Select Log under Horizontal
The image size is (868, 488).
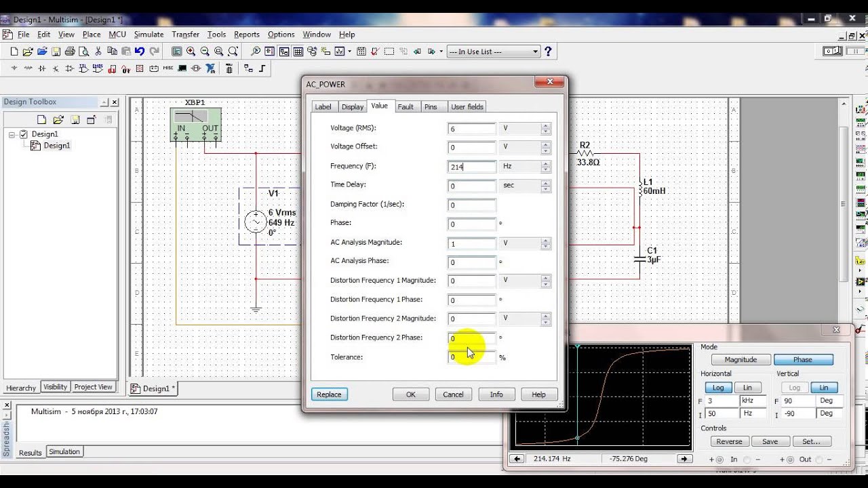pyautogui.click(x=717, y=388)
